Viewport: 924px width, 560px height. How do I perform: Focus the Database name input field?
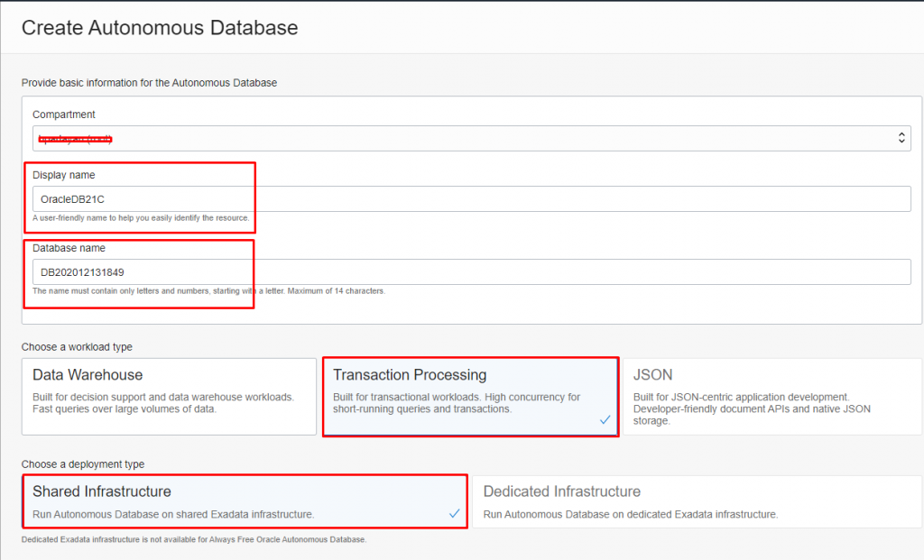471,272
